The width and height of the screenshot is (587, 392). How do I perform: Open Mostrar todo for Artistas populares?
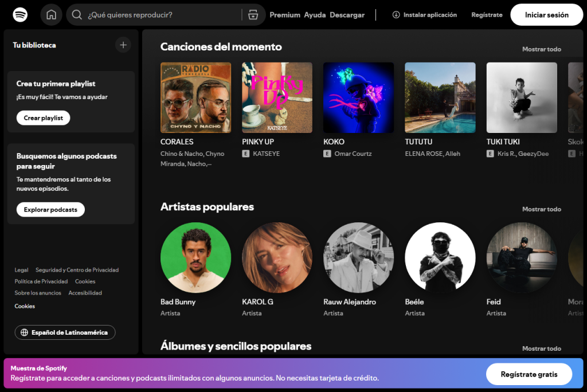point(541,209)
